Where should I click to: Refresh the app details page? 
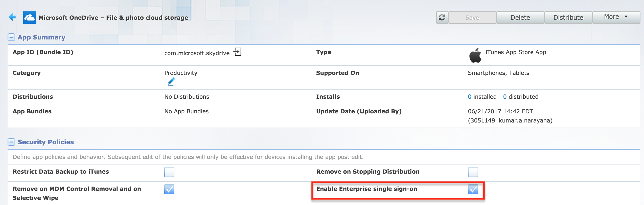coord(442,17)
